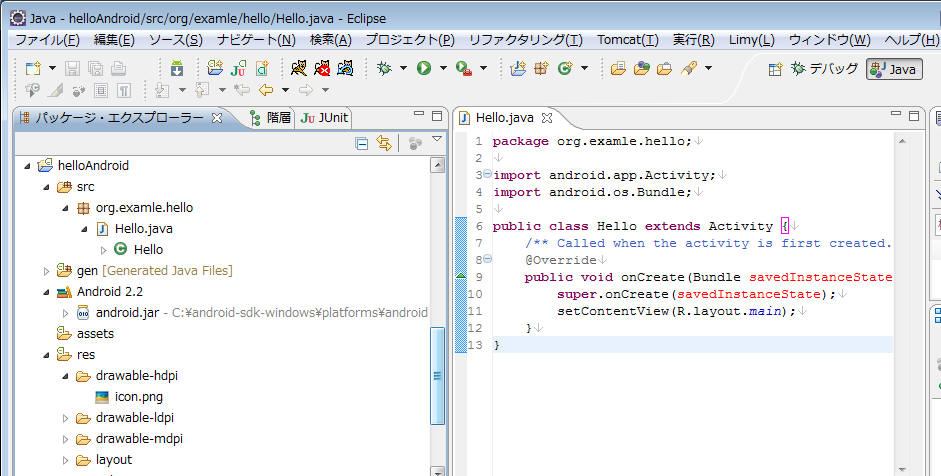Click the New JUnit Test Case icon
941x476 pixels.
[x=238, y=68]
